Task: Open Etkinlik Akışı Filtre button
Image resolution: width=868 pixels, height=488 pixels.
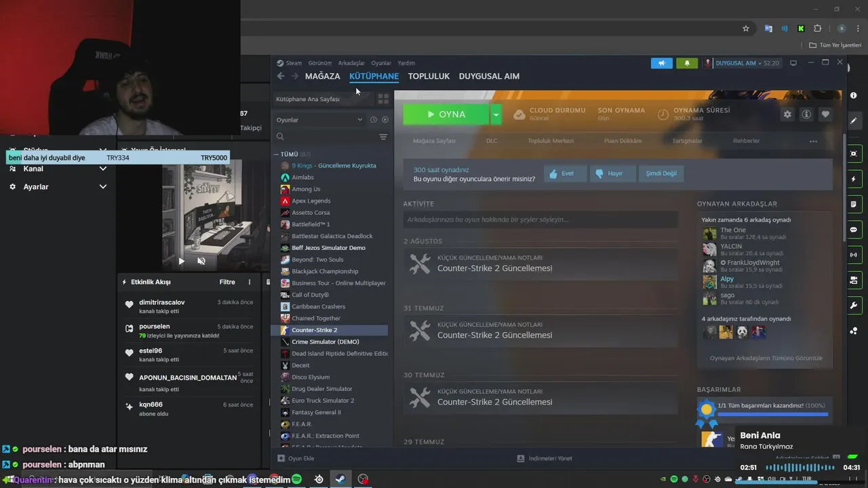Action: click(x=227, y=282)
